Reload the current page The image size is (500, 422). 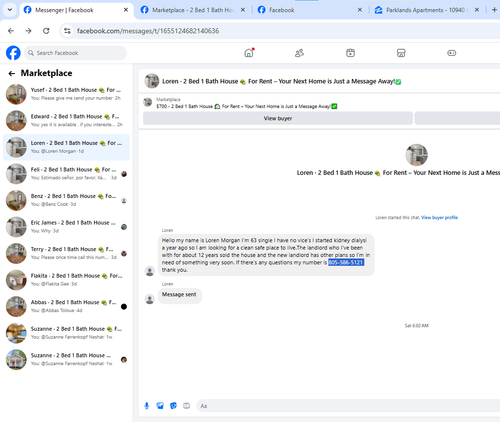coord(46,31)
